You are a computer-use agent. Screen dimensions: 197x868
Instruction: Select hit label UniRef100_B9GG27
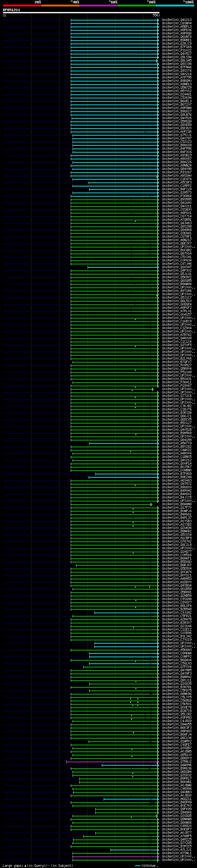click(177, 111)
